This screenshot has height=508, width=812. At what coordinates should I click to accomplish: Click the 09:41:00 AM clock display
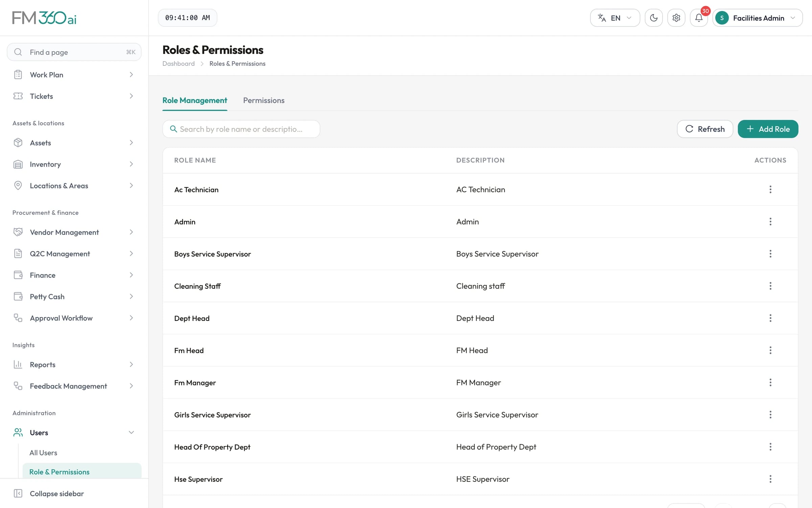coord(187,18)
